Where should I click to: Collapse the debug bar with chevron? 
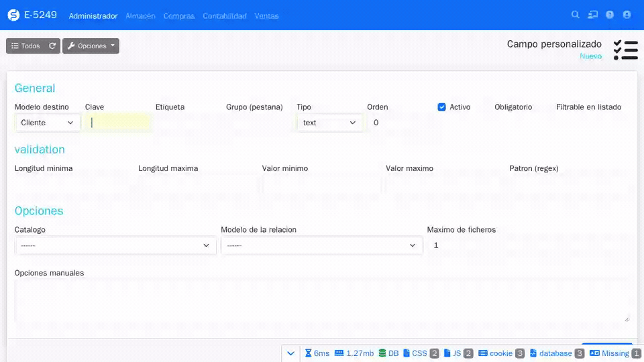point(290,353)
